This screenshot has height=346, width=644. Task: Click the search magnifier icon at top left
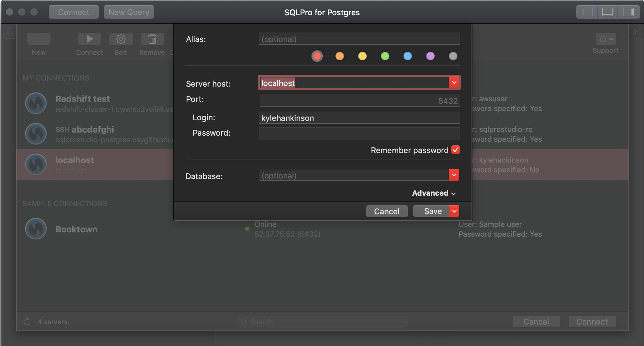click(x=10, y=32)
